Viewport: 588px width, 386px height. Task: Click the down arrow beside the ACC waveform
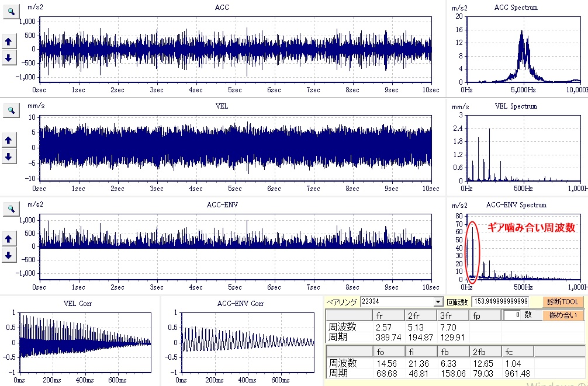(9, 58)
